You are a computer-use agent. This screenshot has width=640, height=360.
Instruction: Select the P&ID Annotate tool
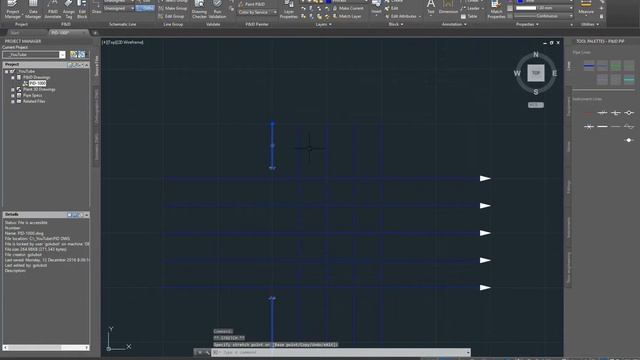click(x=53, y=10)
